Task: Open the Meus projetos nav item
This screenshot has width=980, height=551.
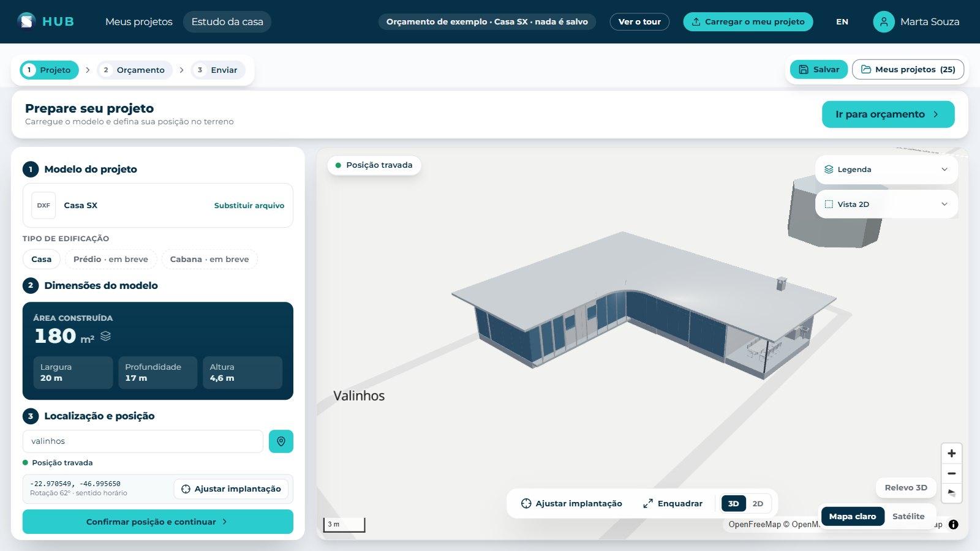Action: point(139,21)
